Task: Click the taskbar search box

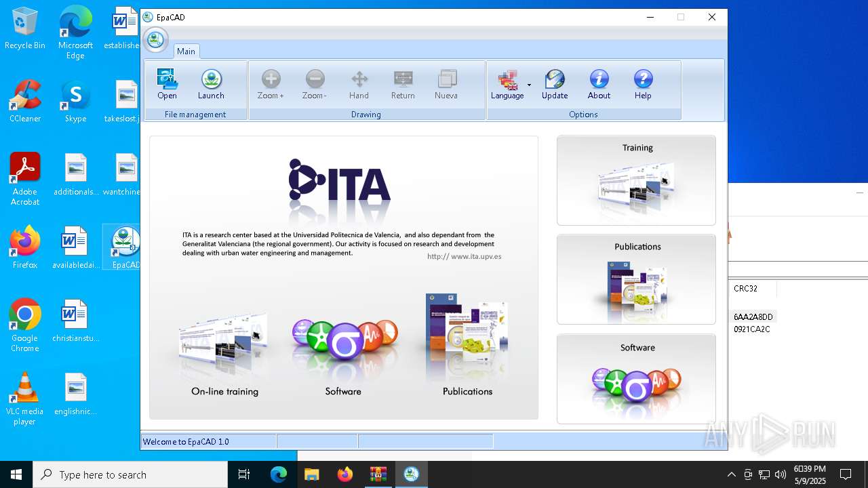Action: coord(130,474)
